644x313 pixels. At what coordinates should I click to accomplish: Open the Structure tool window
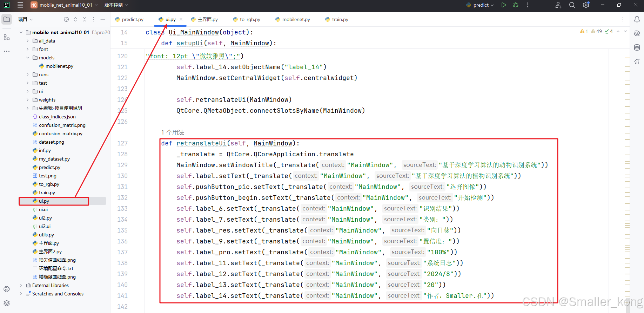click(x=7, y=37)
